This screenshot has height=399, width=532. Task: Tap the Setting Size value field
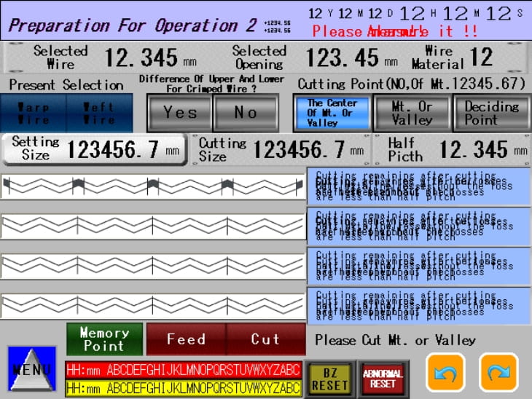[x=94, y=149]
